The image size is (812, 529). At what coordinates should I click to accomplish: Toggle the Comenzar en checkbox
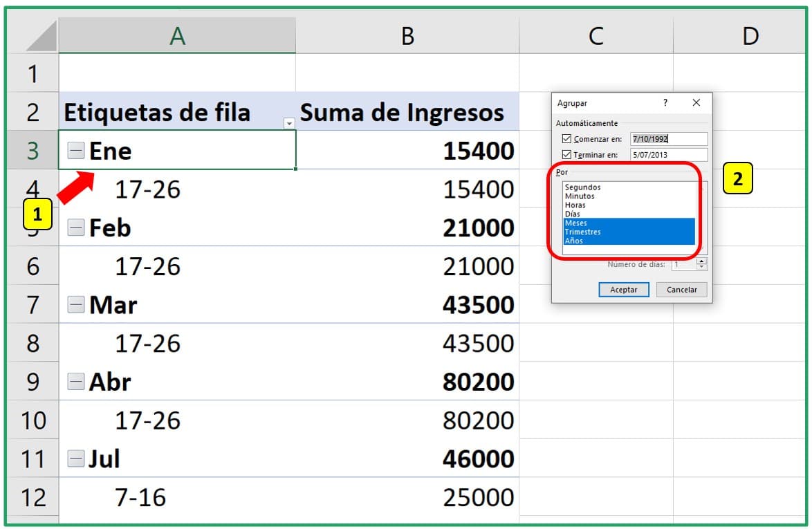[x=566, y=137]
